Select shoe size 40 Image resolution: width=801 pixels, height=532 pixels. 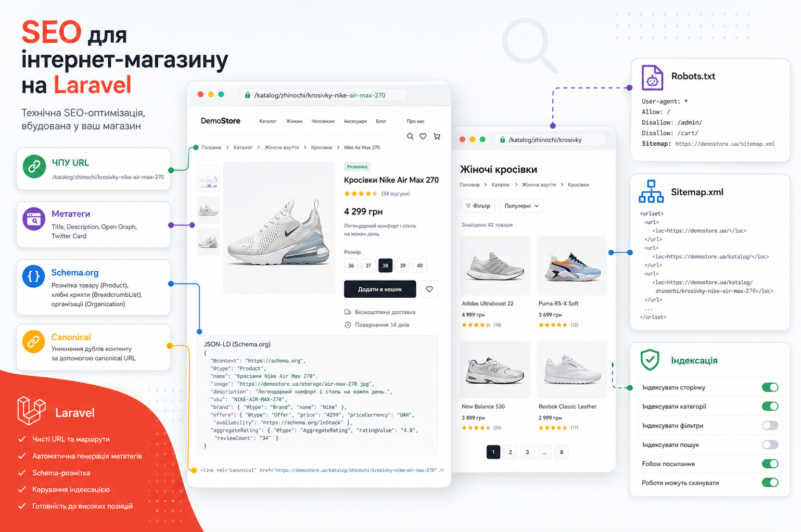(x=420, y=265)
